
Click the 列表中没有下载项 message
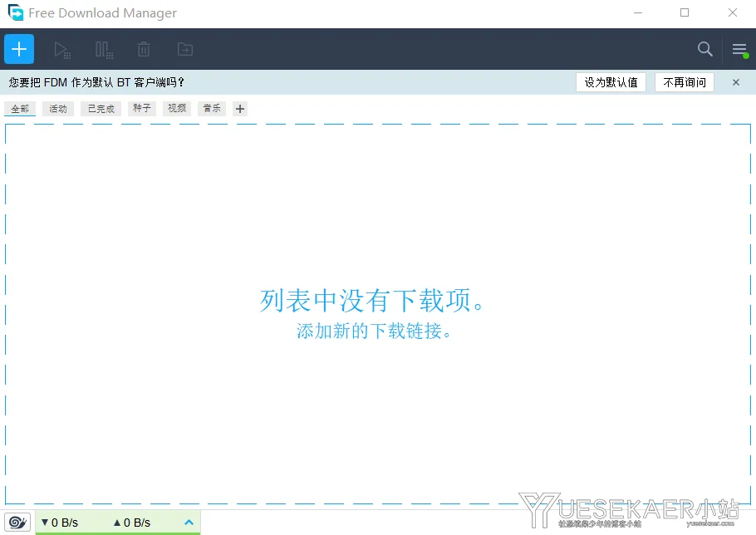[x=371, y=301]
